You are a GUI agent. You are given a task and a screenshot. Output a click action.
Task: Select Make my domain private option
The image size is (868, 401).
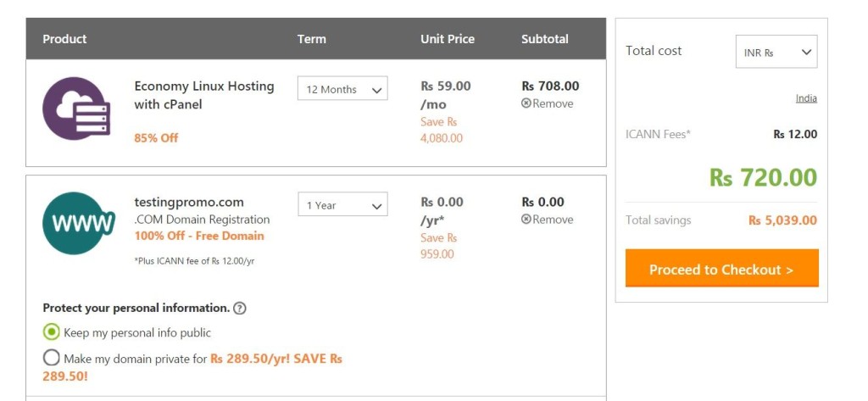(x=52, y=359)
